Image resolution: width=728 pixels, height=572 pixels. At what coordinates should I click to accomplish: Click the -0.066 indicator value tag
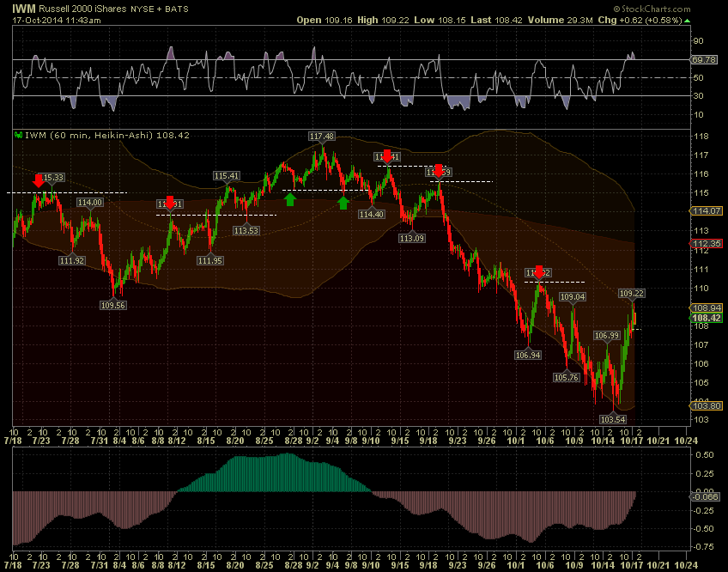[706, 496]
